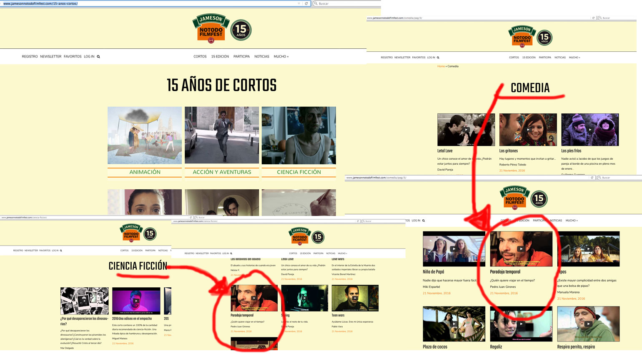Click reload icon in the 15-anos-cortos address bar
This screenshot has width=642, height=364.
(306, 3)
